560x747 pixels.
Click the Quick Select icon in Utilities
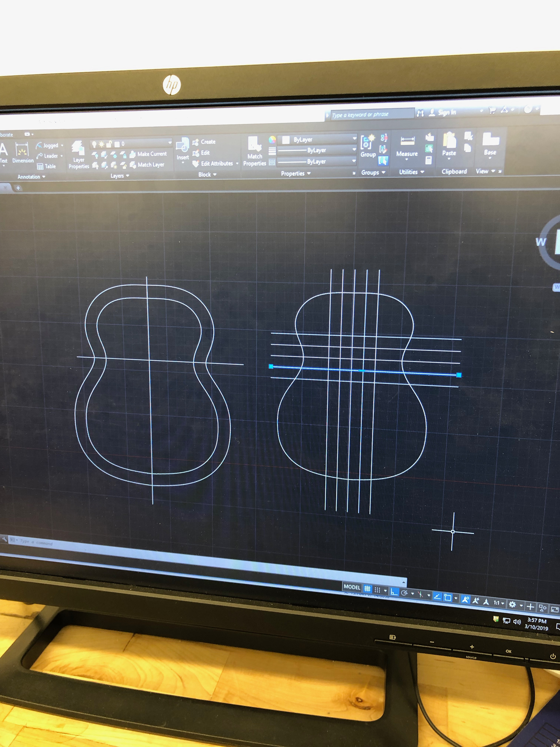tap(429, 148)
